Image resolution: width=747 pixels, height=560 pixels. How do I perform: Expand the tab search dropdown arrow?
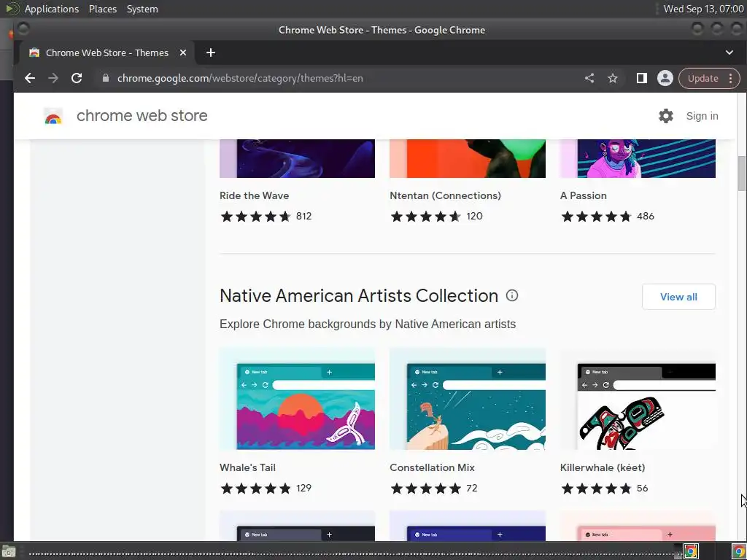(x=729, y=52)
